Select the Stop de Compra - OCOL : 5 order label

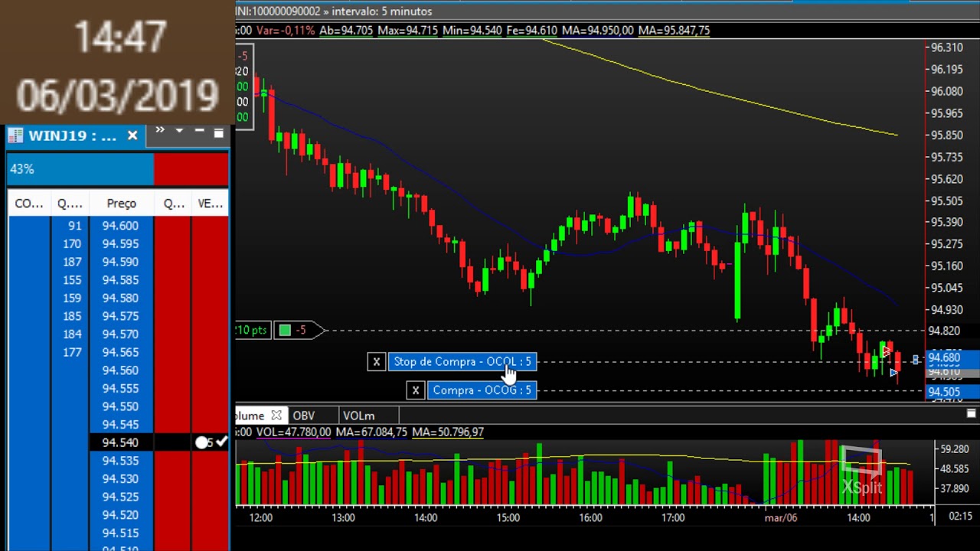point(462,362)
